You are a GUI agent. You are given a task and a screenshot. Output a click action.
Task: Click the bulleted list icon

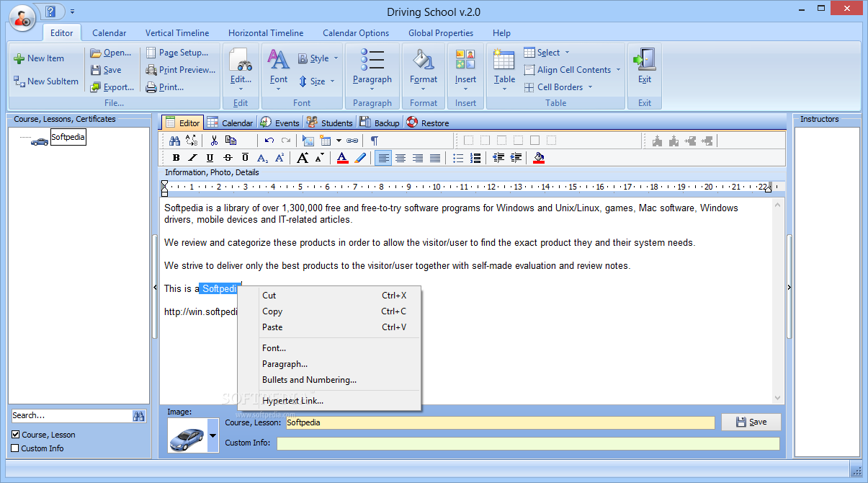point(458,158)
